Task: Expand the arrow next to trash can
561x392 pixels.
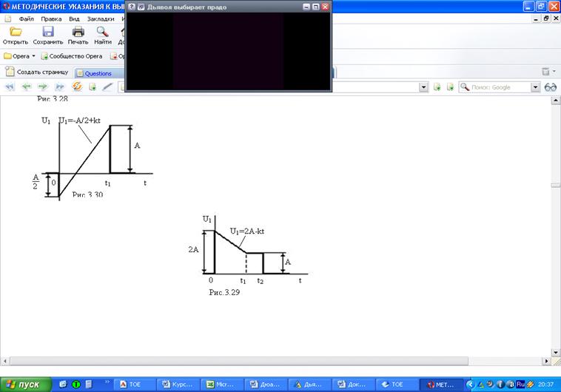Action: tap(554, 72)
